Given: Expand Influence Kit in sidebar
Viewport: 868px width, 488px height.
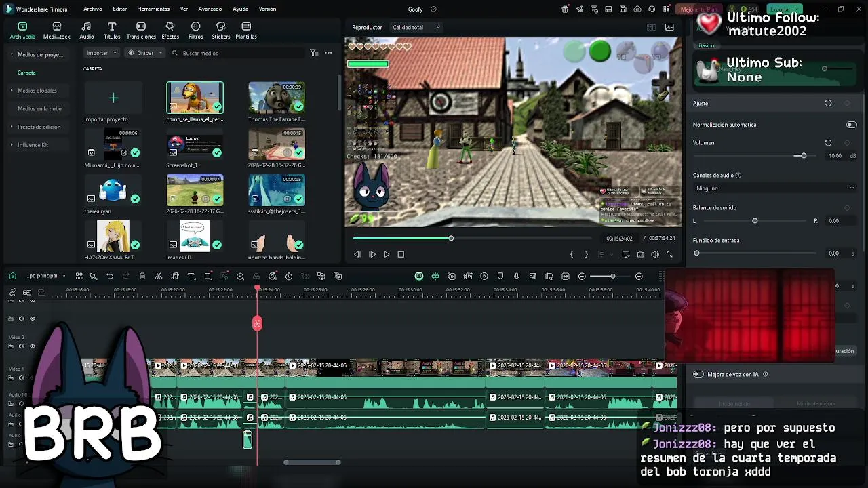Looking at the screenshot, I should point(12,145).
